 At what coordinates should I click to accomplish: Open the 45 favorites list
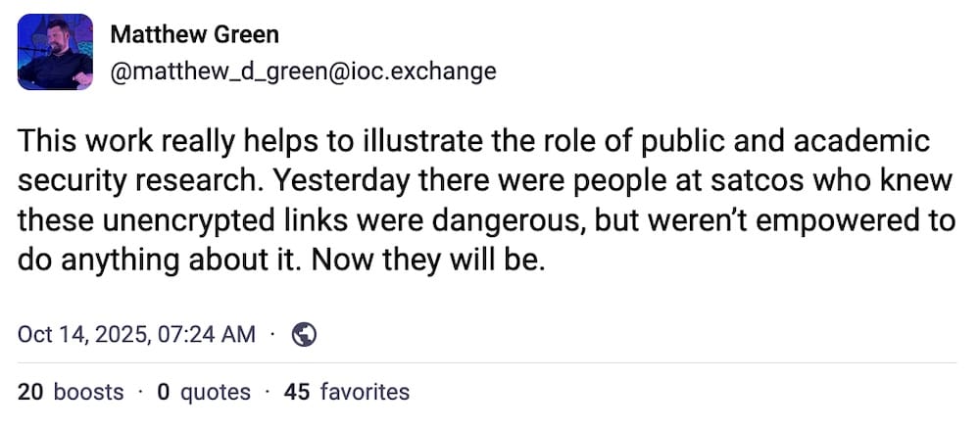[x=346, y=393]
